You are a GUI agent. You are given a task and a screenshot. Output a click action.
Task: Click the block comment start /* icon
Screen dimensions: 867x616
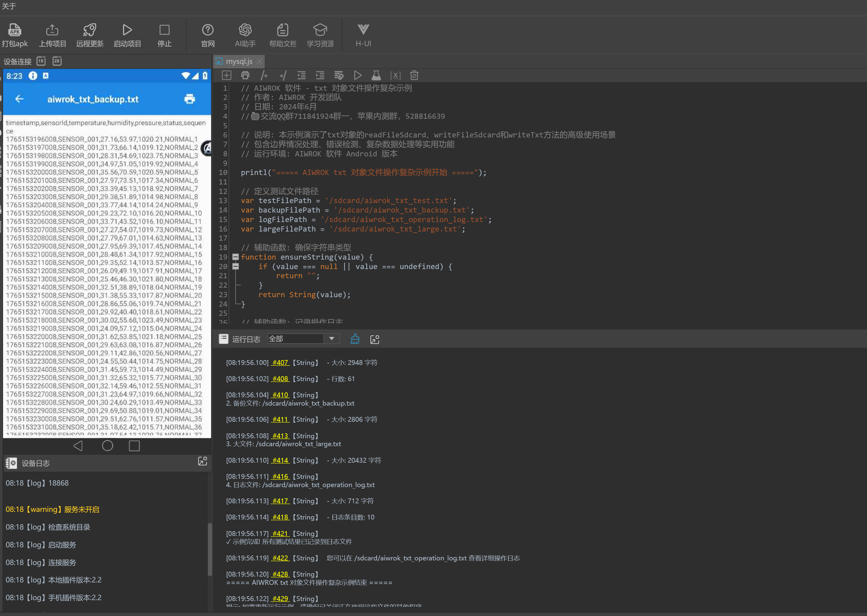pyautogui.click(x=264, y=75)
